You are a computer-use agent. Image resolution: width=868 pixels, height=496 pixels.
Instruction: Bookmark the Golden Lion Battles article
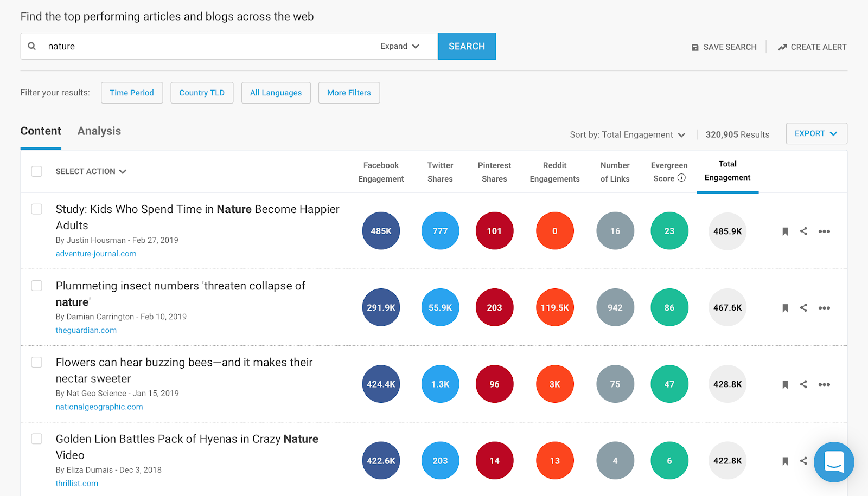point(785,461)
